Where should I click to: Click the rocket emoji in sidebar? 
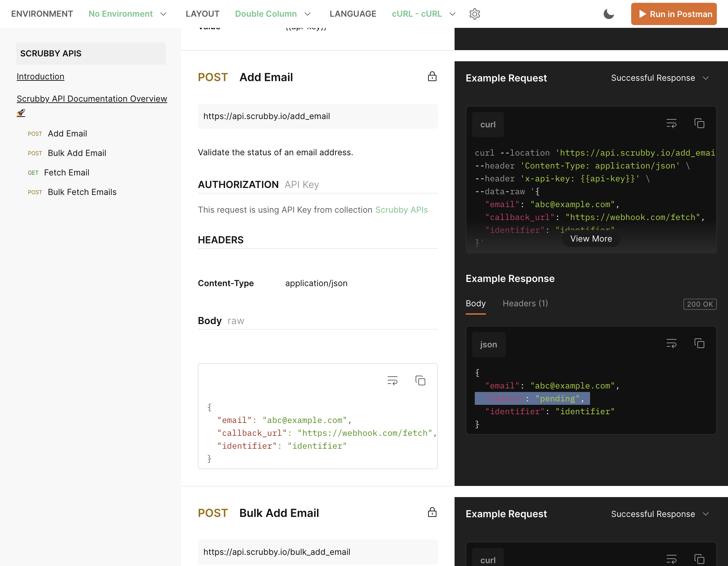pos(21,113)
